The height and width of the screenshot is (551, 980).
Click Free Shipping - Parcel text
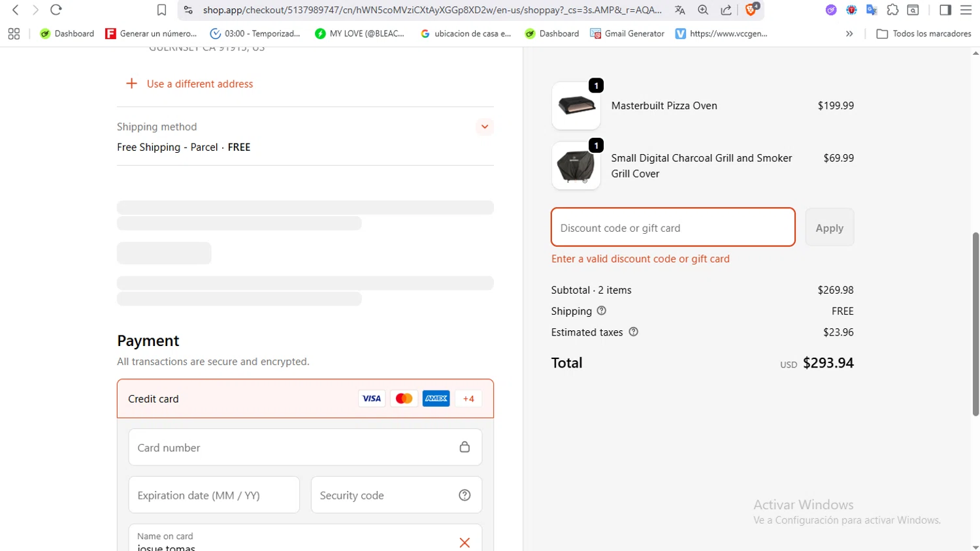pos(167,147)
